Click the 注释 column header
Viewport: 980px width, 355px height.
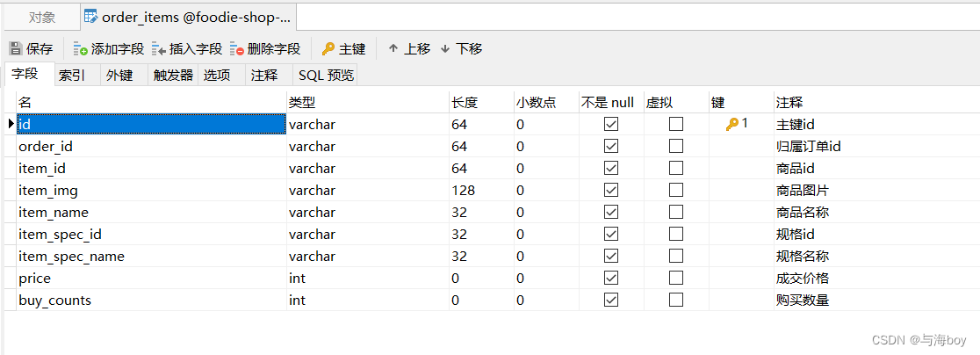(876, 102)
